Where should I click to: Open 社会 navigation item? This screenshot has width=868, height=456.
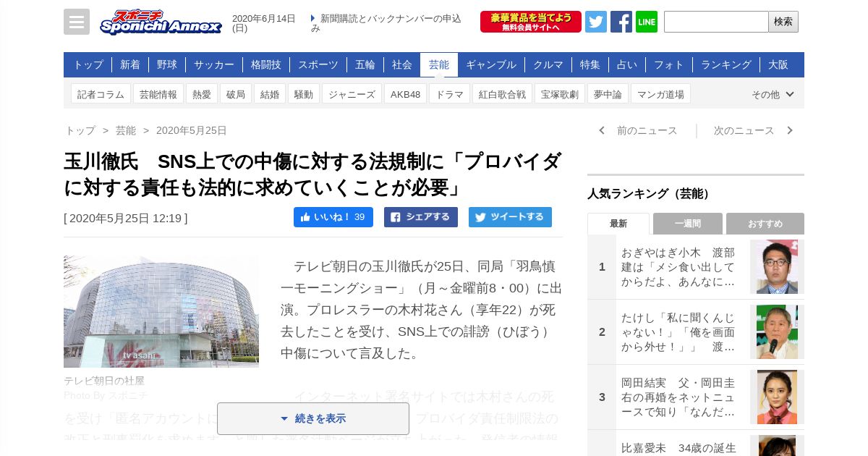tap(402, 64)
